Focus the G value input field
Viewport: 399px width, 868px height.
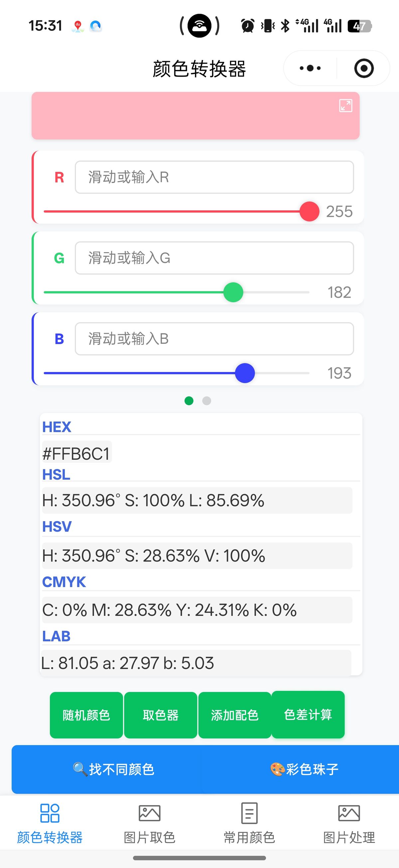214,258
